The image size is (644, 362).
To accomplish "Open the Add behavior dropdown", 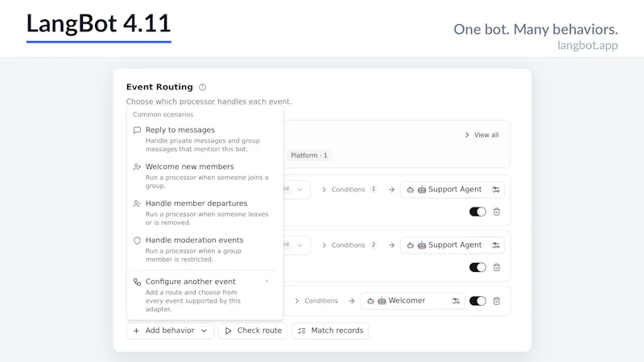I will pos(170,331).
